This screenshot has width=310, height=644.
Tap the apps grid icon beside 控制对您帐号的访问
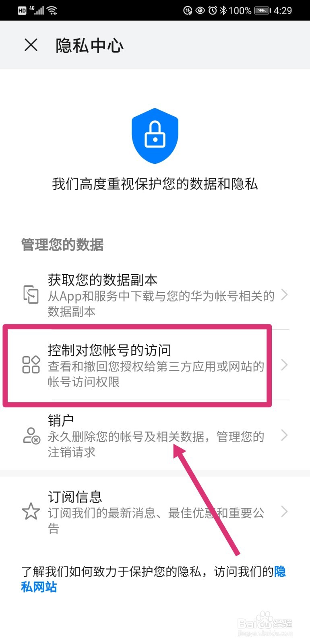click(31, 365)
